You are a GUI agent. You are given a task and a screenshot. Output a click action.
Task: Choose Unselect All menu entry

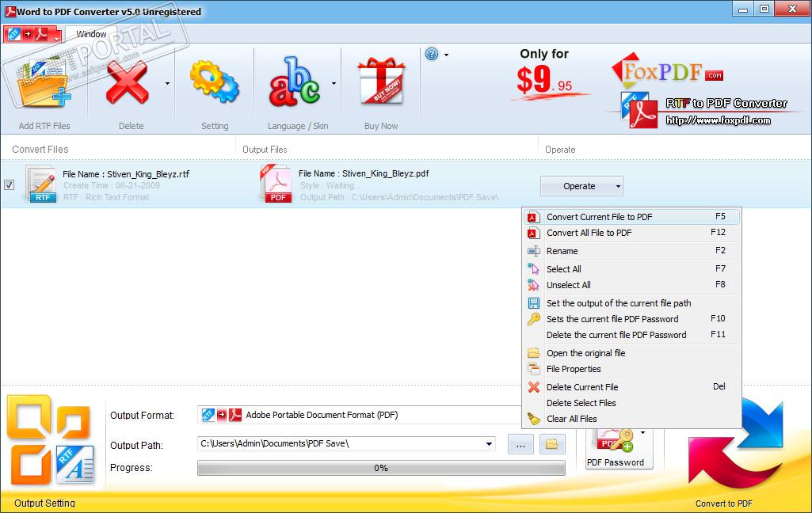click(x=632, y=285)
